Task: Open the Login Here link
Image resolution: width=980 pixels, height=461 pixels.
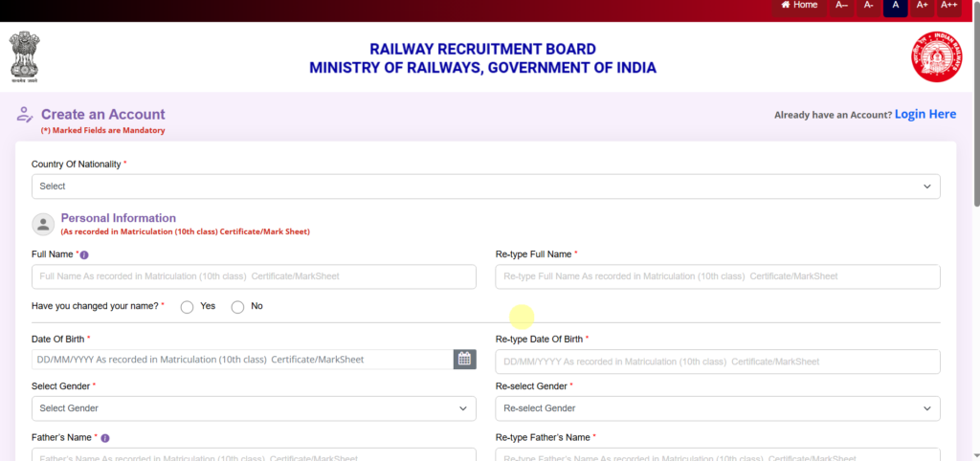Action: 925,115
